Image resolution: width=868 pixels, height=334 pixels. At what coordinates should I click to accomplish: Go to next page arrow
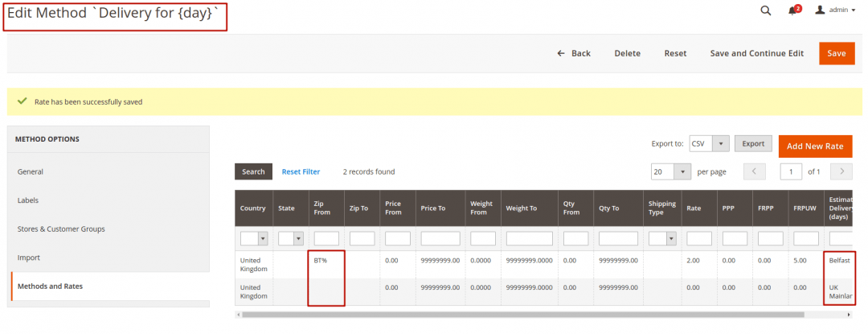[841, 171]
